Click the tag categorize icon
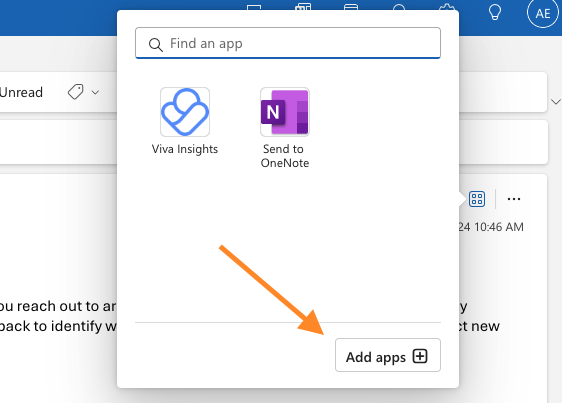 [75, 92]
